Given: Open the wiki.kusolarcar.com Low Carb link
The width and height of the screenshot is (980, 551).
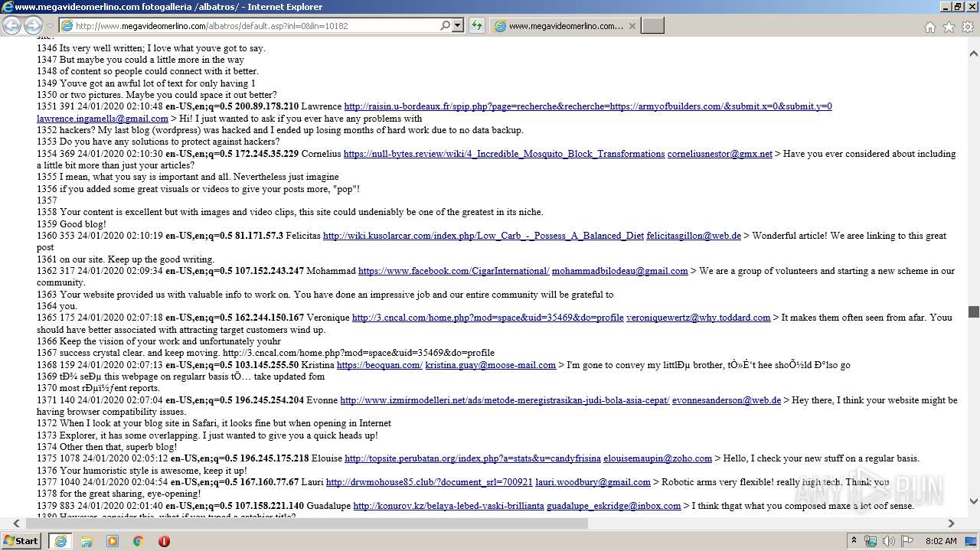Looking at the screenshot, I should coord(483,236).
